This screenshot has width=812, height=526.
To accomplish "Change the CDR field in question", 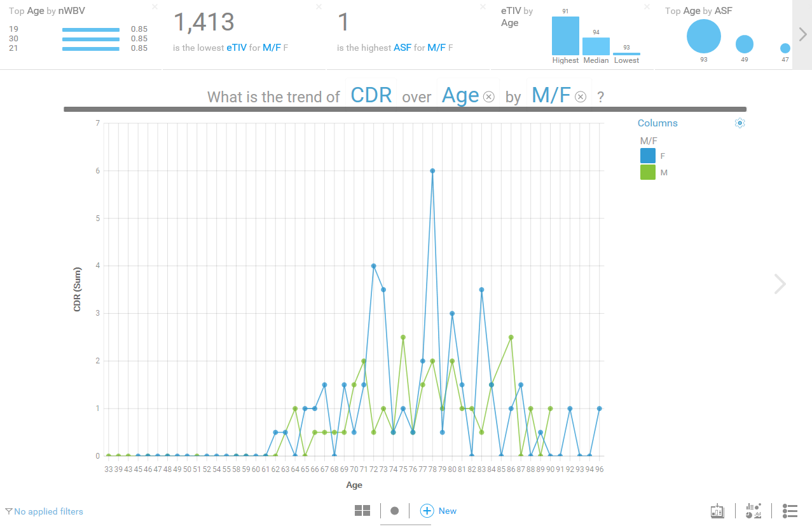I will coord(372,95).
